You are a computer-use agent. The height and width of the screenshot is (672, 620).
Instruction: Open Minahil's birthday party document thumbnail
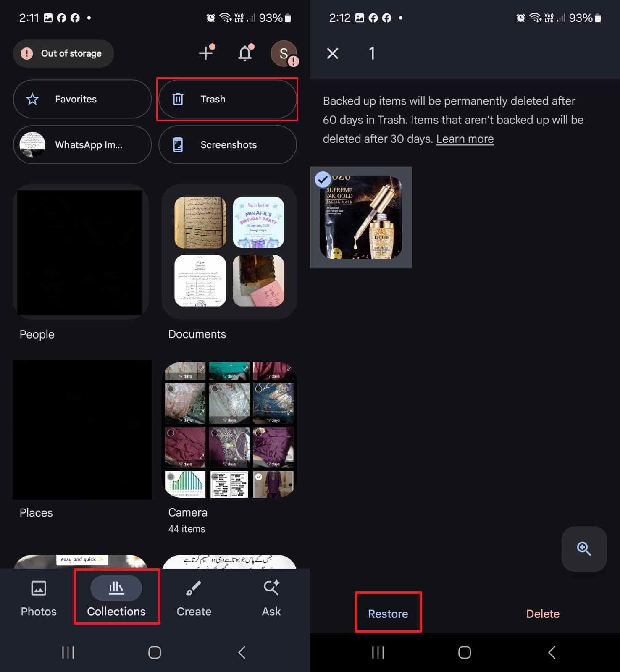(258, 223)
